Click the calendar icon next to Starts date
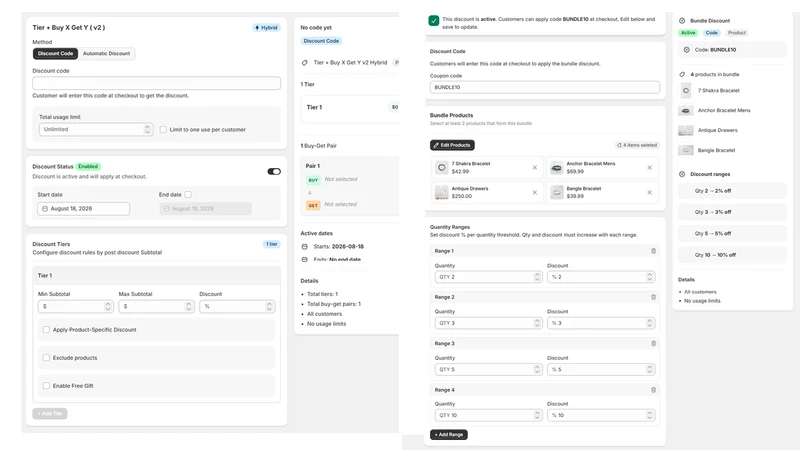 [305, 246]
